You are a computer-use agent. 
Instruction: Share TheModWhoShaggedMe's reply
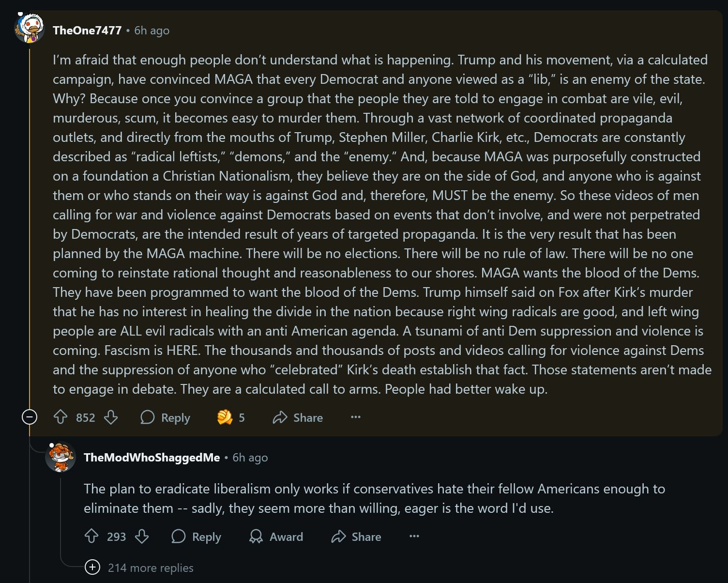(356, 537)
